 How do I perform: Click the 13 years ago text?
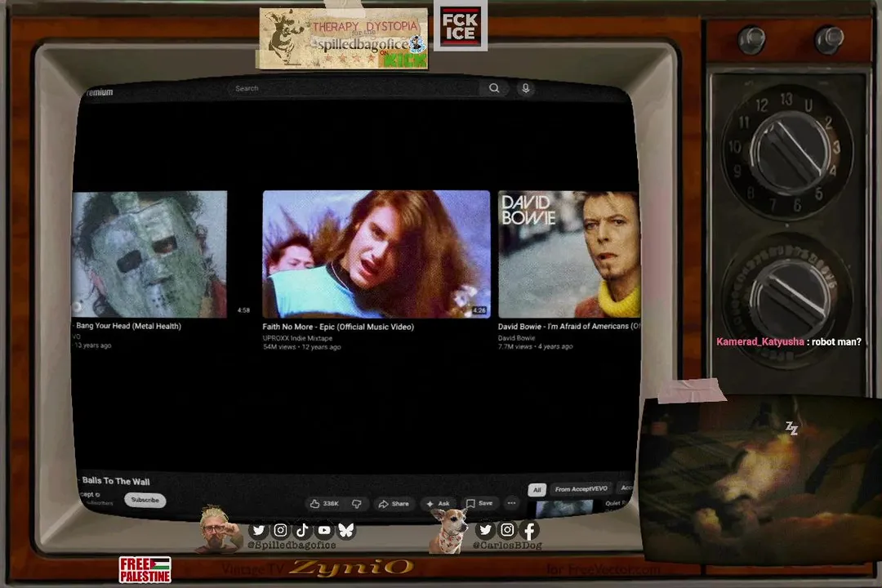93,345
